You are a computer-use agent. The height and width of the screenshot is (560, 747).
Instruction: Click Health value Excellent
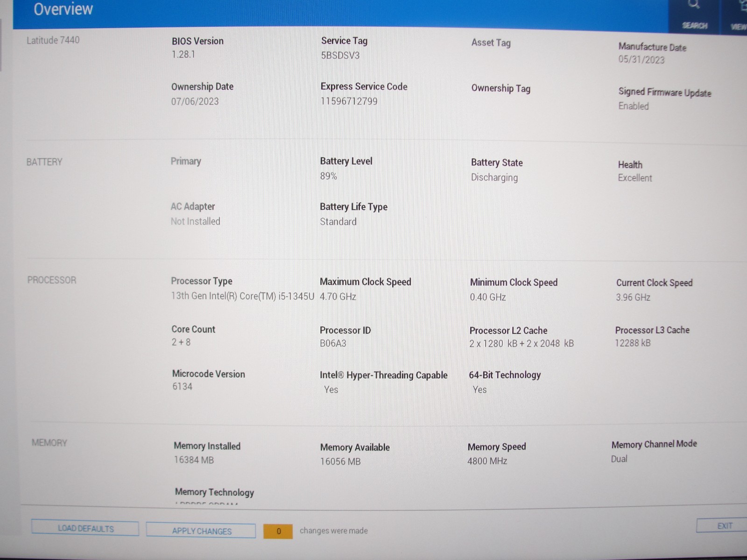[635, 178]
